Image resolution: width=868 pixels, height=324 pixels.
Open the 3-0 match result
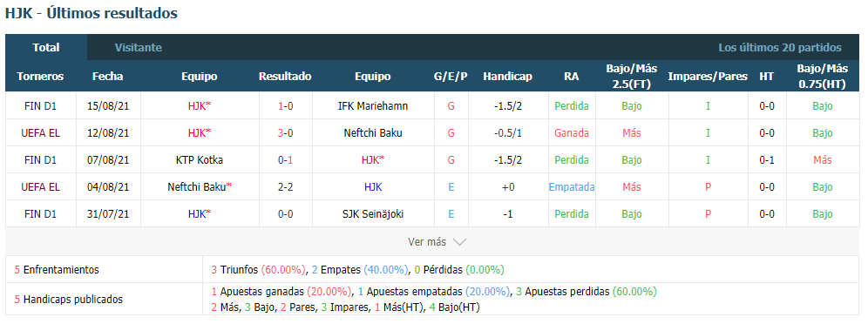pyautogui.click(x=286, y=132)
